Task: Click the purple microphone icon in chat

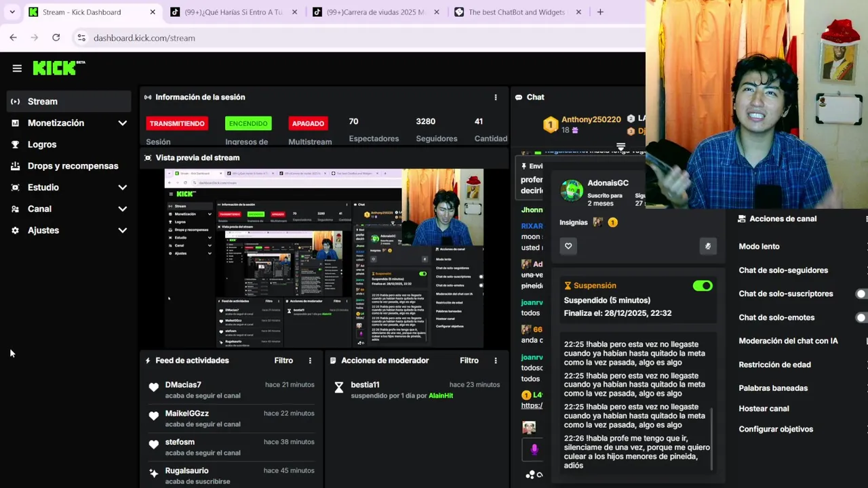Action: click(534, 449)
